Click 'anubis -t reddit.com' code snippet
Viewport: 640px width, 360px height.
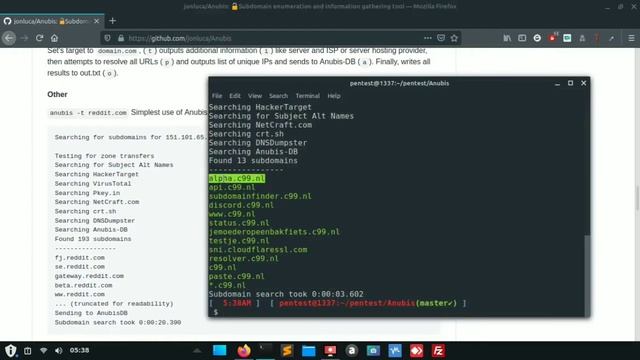coord(88,113)
